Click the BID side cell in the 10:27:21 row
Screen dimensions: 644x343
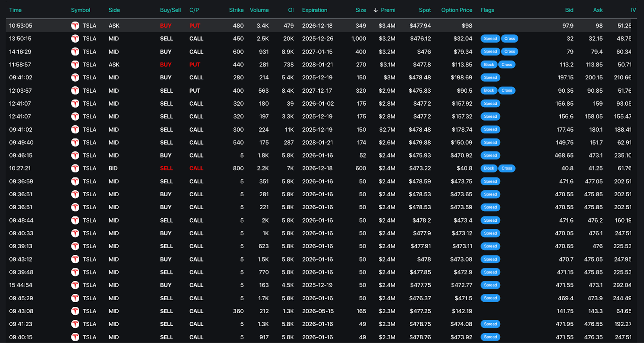tap(113, 168)
